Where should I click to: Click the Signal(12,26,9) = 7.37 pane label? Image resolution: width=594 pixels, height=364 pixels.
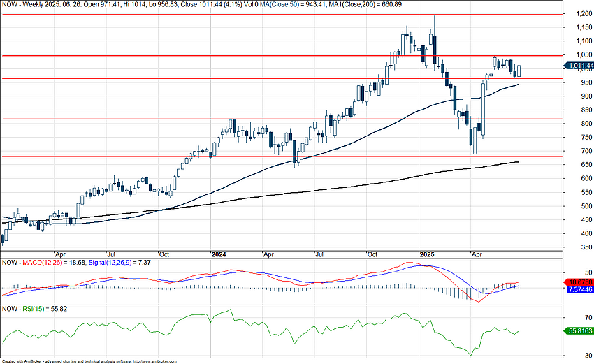[x=119, y=263]
